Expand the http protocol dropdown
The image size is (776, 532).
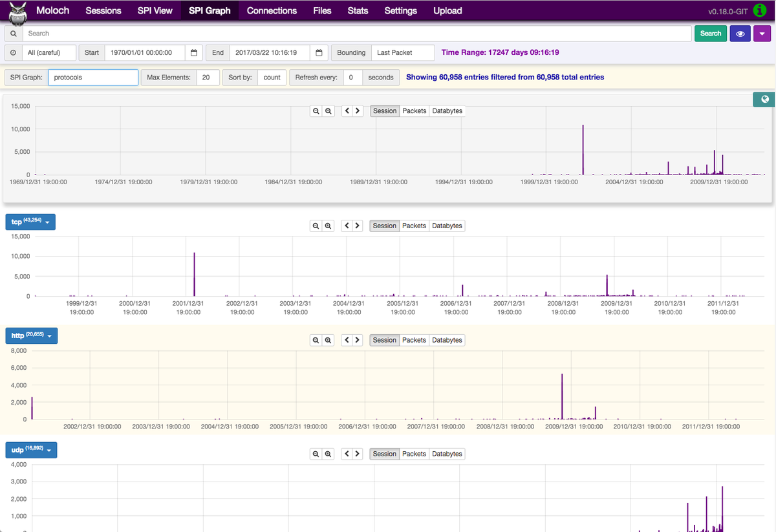coord(32,335)
